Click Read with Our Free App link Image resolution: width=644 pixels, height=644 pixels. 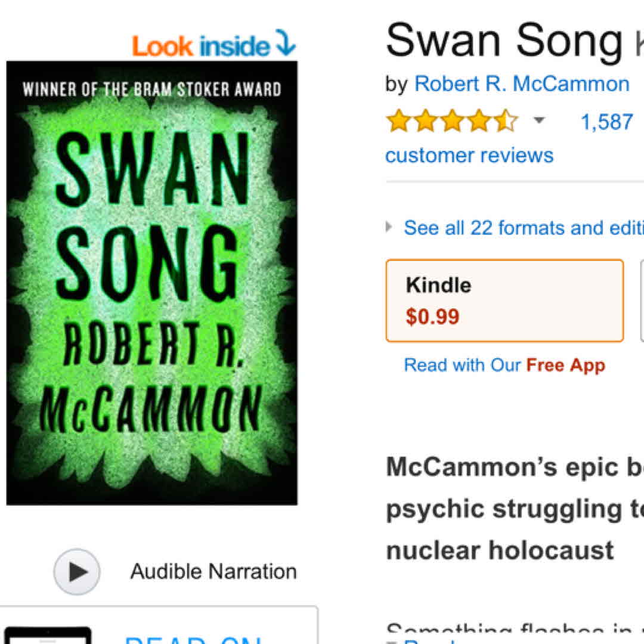pyautogui.click(x=504, y=365)
